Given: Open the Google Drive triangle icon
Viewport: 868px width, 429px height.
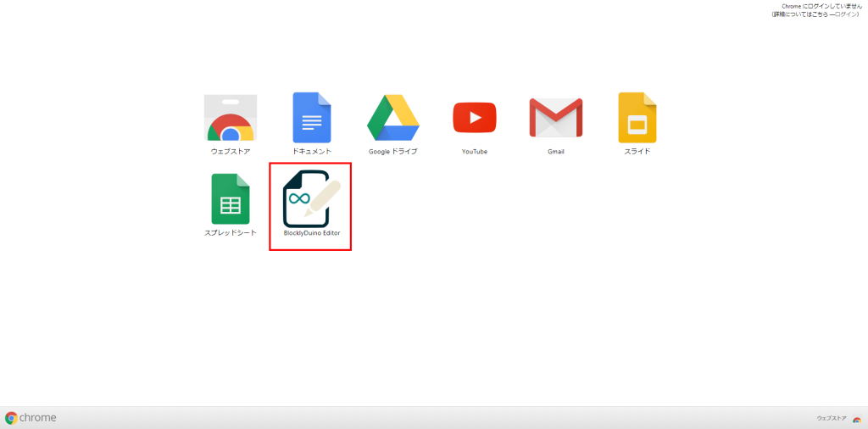Looking at the screenshot, I should point(393,118).
